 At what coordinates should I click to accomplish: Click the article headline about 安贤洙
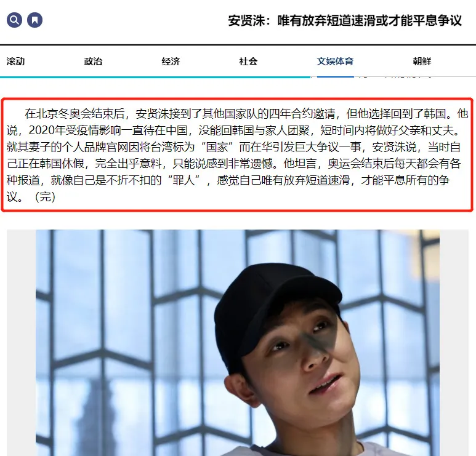(345, 21)
